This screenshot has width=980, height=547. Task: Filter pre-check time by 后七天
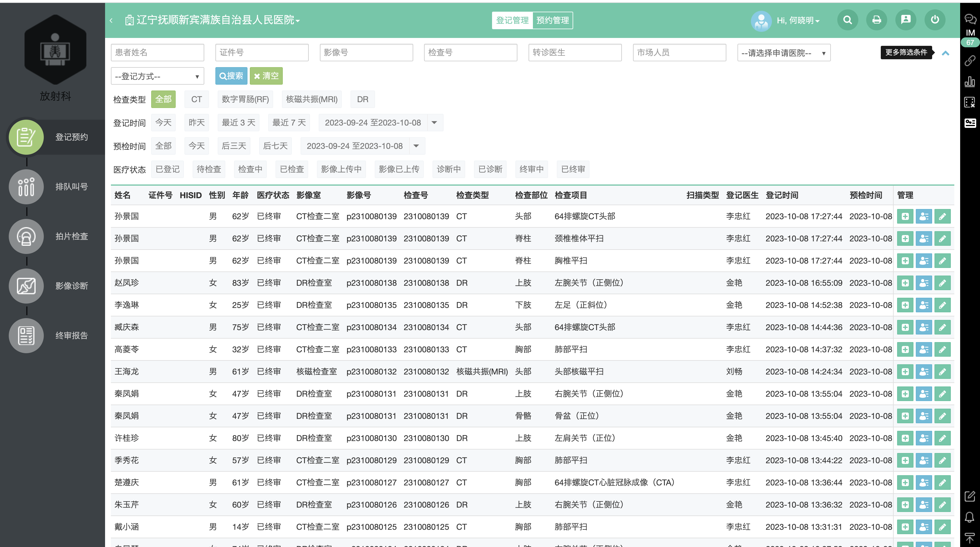tap(275, 146)
